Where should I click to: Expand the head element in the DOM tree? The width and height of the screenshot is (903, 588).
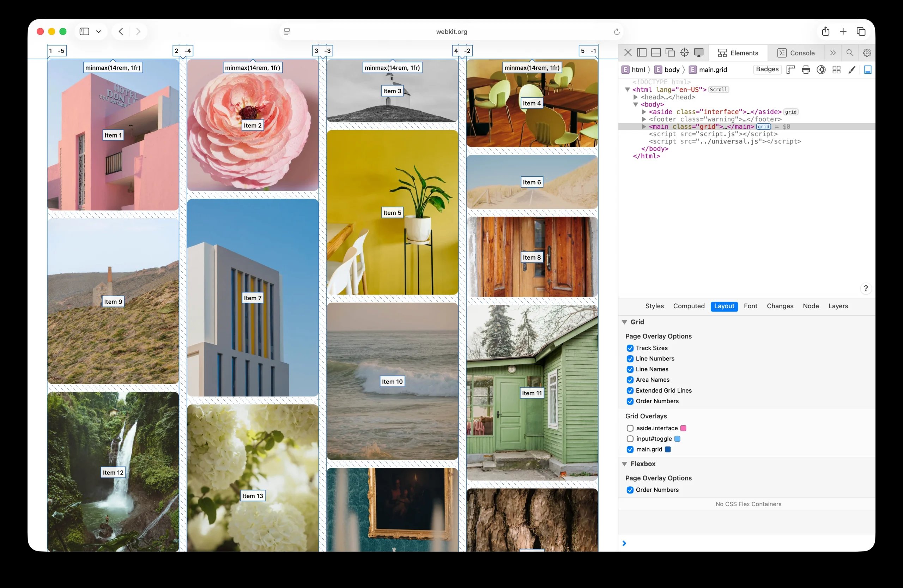(x=636, y=97)
